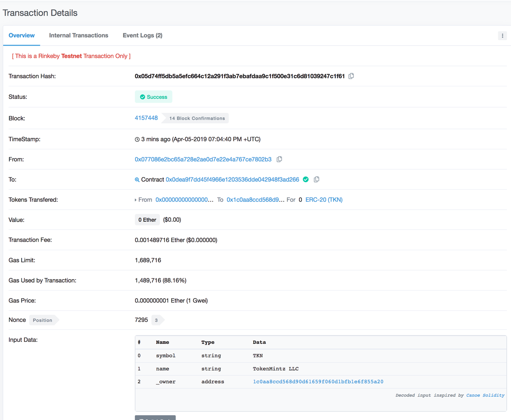Click the Data column header

259,342
